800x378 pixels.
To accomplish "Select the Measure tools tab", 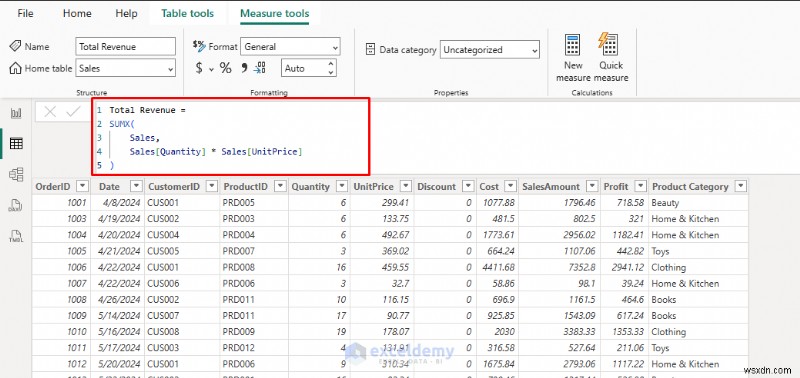I will [x=274, y=13].
